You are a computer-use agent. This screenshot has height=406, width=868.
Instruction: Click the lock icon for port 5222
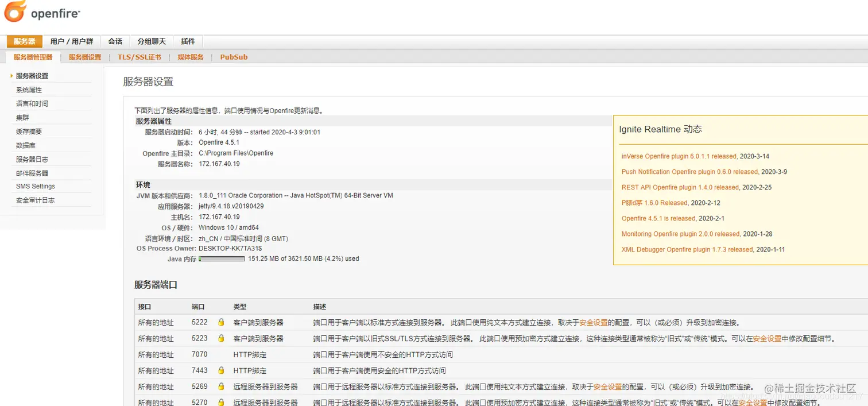tap(221, 322)
